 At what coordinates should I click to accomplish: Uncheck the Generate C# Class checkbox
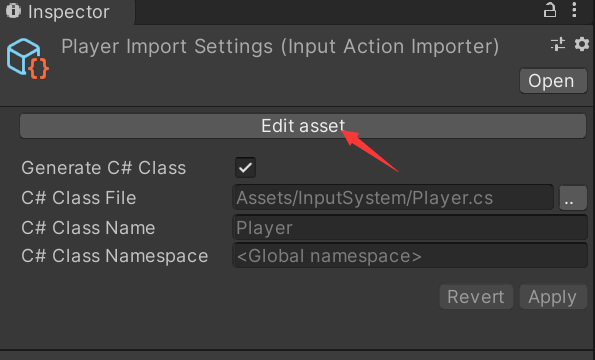click(245, 167)
